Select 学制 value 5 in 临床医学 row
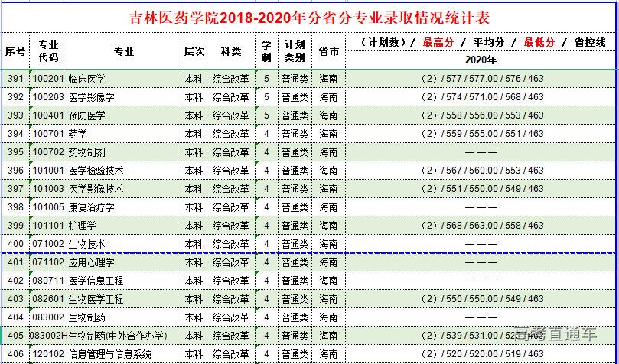 [x=266, y=79]
